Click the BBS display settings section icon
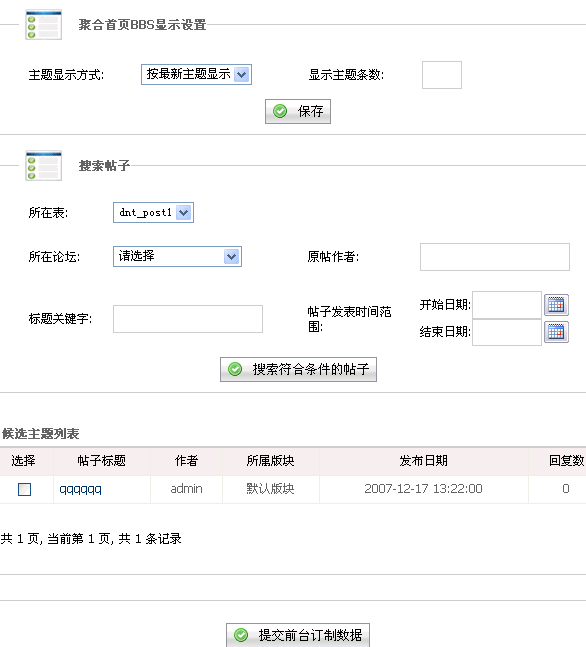 point(43,25)
